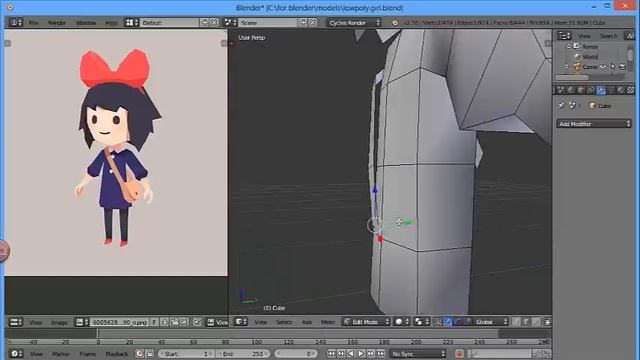Screen dimensions: 640x360
Task: Jump to next keyframe
Action: (x=371, y=353)
